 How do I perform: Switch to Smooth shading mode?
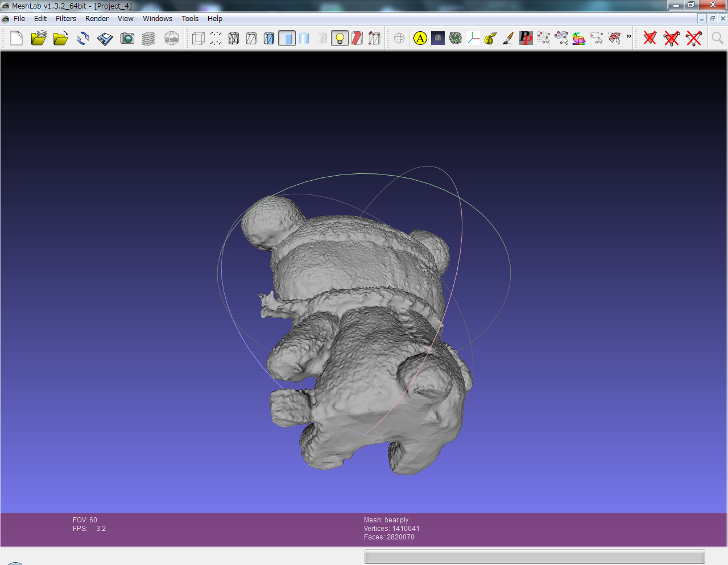[x=304, y=38]
